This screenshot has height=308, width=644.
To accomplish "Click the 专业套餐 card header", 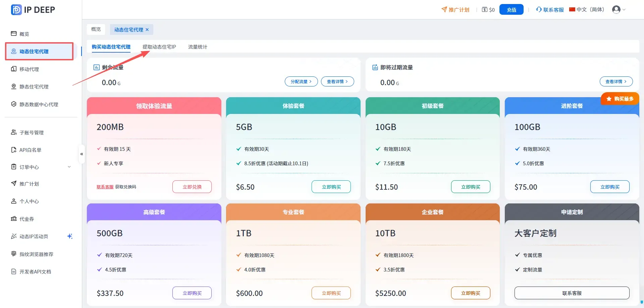I will (293, 212).
